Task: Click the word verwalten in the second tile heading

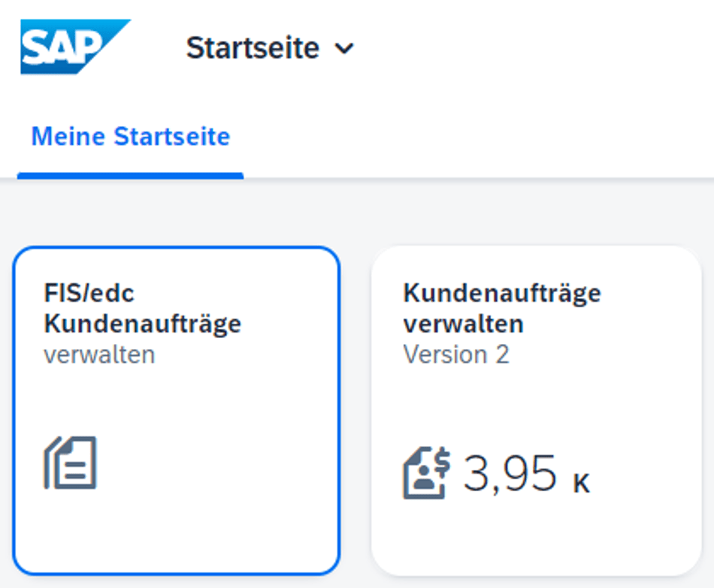Action: tap(464, 324)
